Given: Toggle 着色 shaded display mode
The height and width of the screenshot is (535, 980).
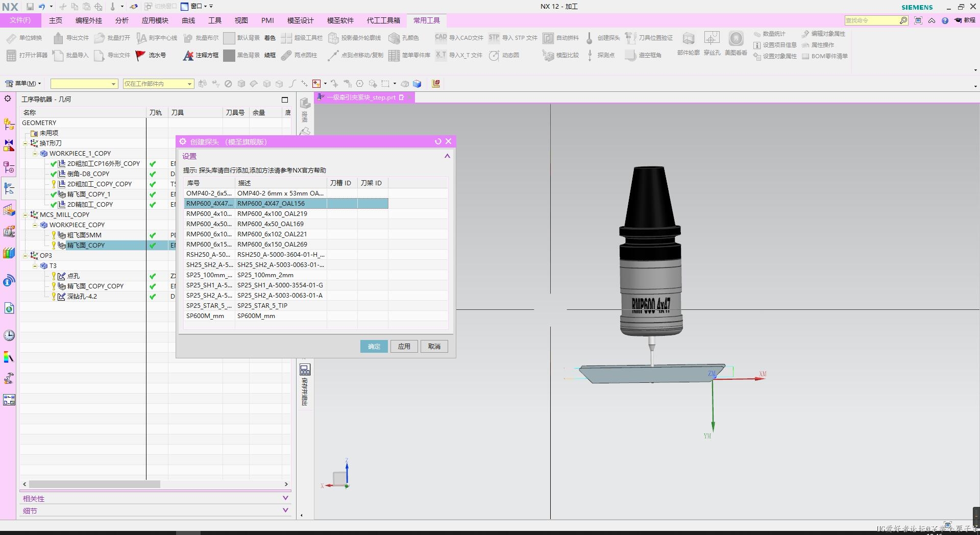Looking at the screenshot, I should point(270,38).
